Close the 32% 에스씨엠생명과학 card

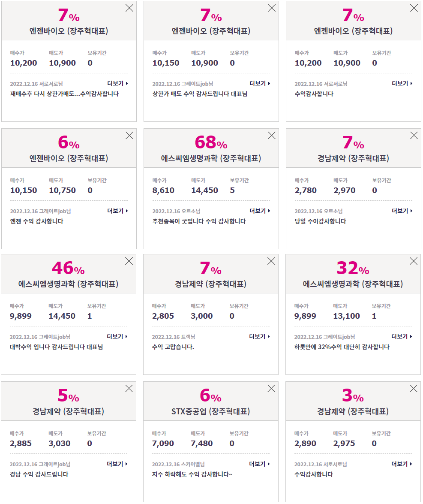click(x=414, y=261)
